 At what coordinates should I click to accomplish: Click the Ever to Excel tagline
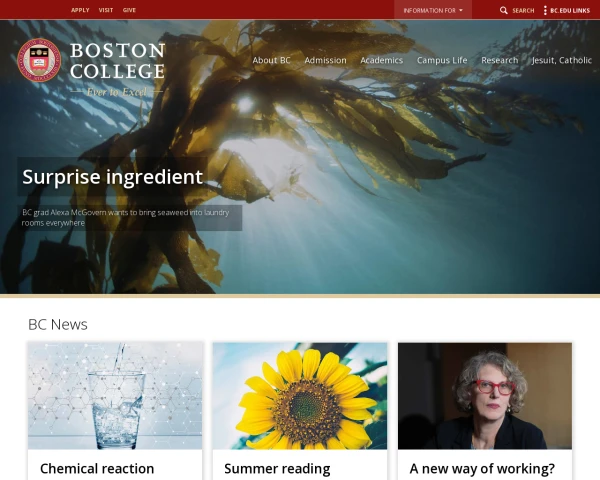(117, 92)
